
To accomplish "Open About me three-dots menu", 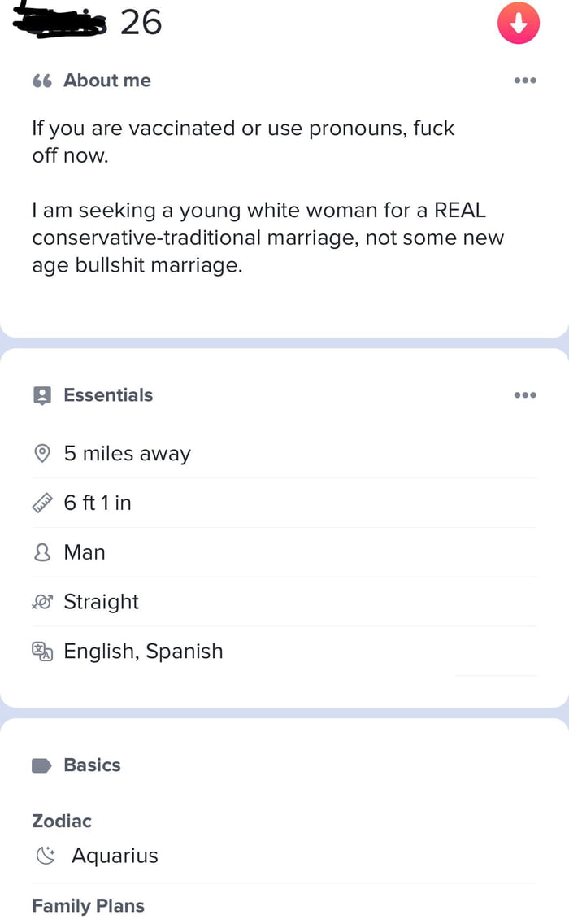I will [x=525, y=81].
